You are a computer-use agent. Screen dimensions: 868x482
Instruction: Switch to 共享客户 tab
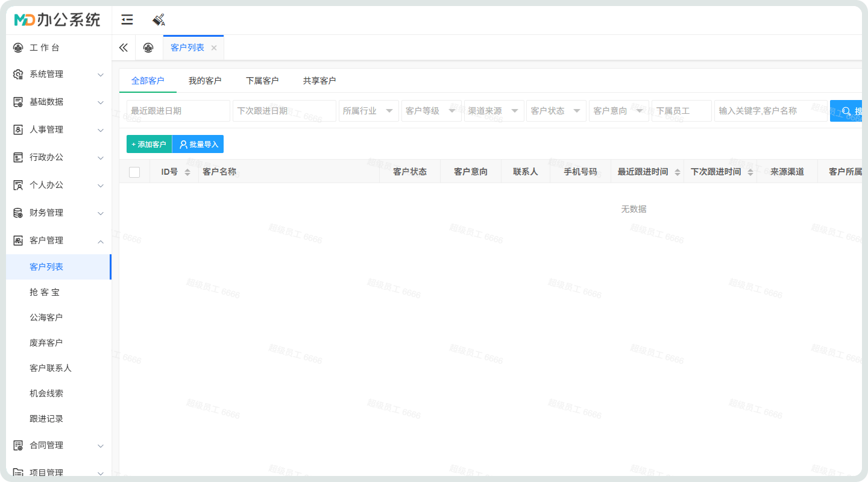click(319, 81)
